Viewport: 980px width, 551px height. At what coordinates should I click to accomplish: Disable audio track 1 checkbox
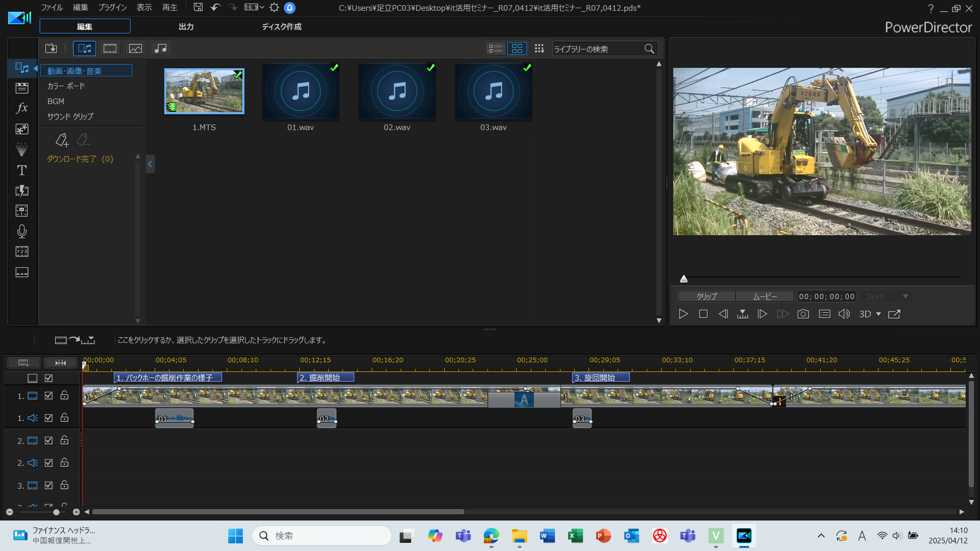point(49,418)
